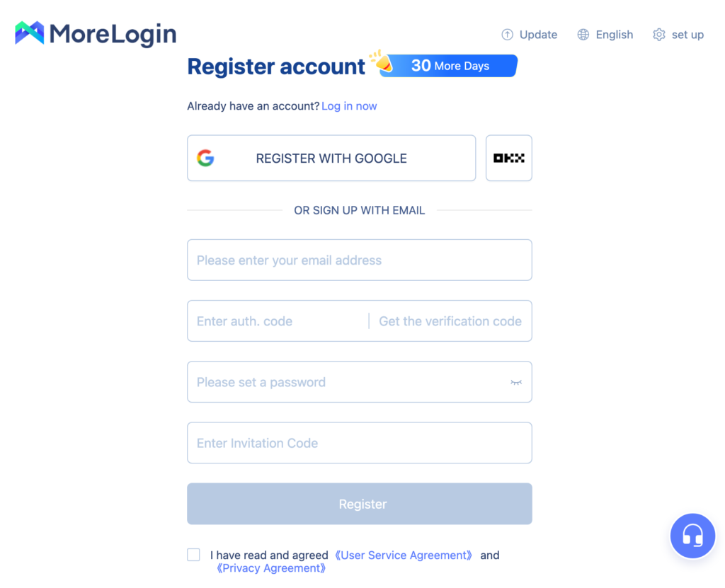Screen dimensions: 725x588
Task: Expand the set up menu
Action: click(x=687, y=34)
